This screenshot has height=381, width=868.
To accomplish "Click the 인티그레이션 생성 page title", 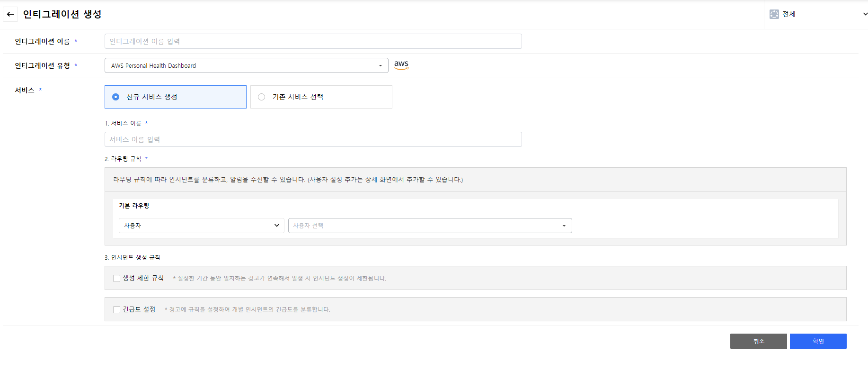I will [x=62, y=14].
